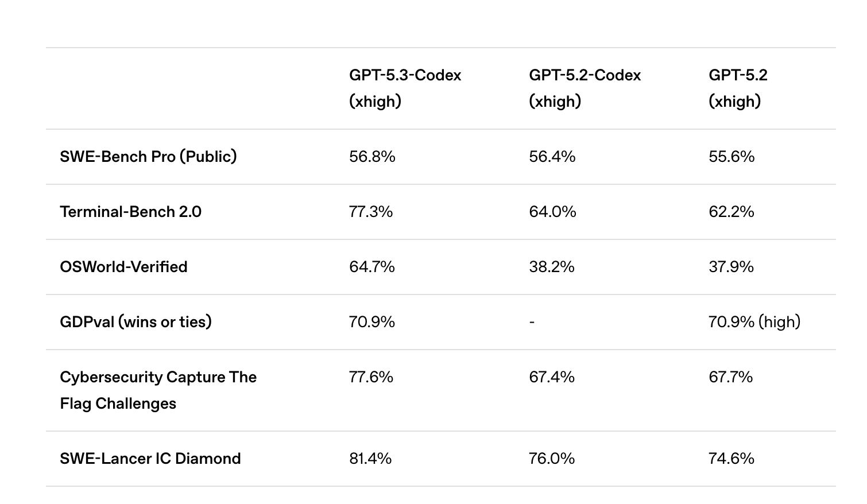Click the 76.0% SWE-Lancer value

tap(552, 458)
